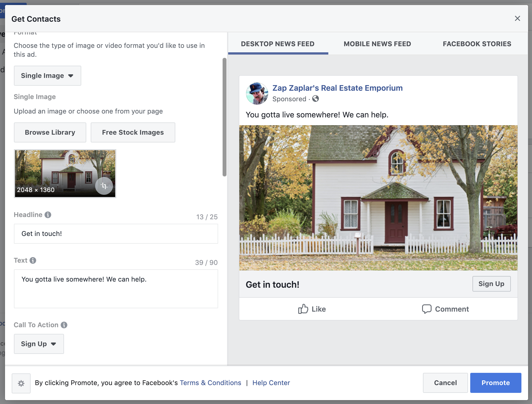532x404 pixels.
Task: Click the page profile picture in ad preview
Action: (x=257, y=93)
